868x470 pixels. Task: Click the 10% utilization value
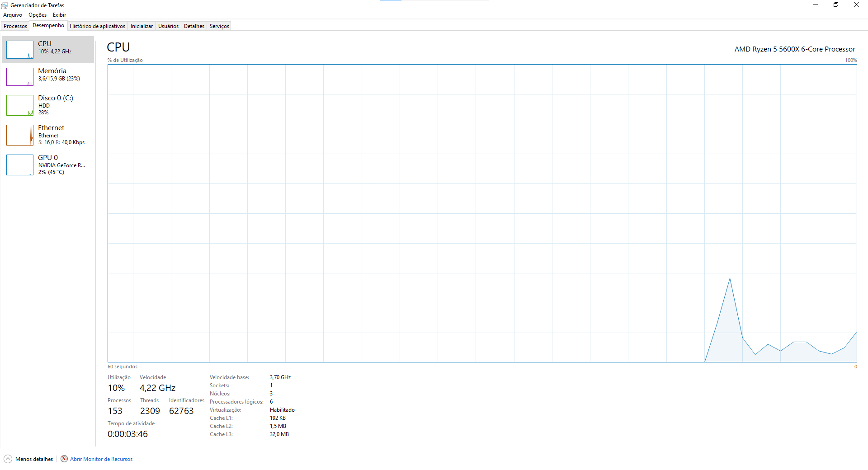116,388
